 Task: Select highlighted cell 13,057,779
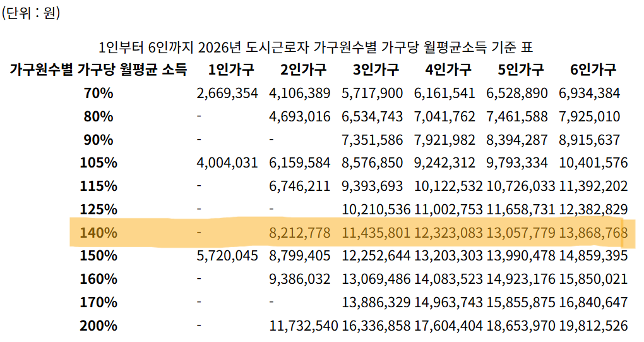click(x=521, y=233)
